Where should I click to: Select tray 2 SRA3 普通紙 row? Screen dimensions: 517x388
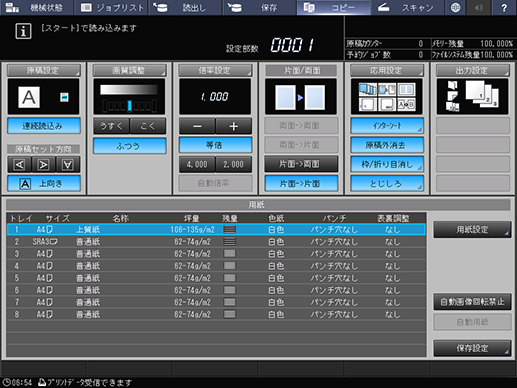[x=216, y=241]
